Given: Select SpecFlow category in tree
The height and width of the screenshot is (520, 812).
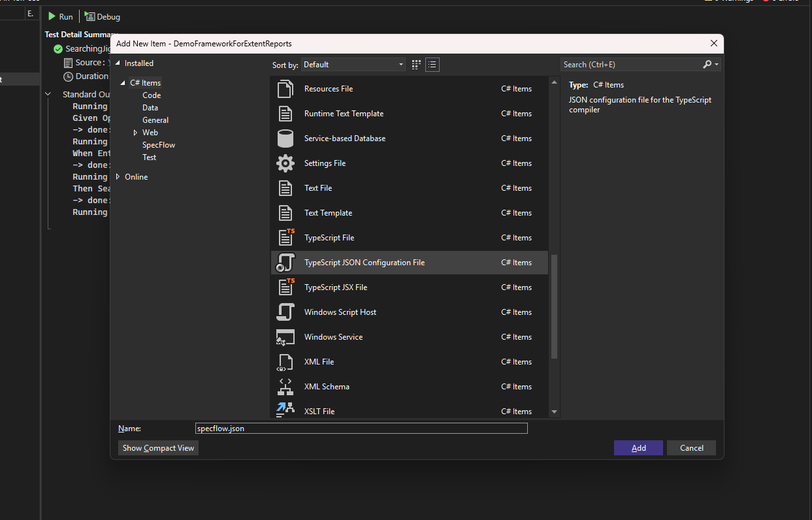Looking at the screenshot, I should (159, 145).
